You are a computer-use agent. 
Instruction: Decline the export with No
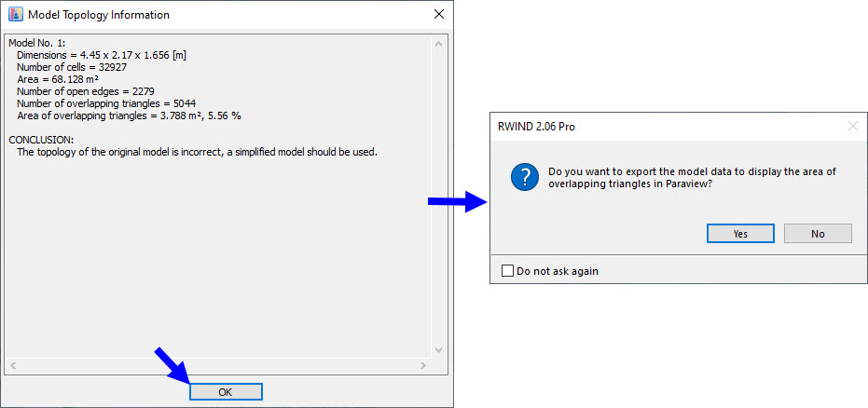(818, 233)
